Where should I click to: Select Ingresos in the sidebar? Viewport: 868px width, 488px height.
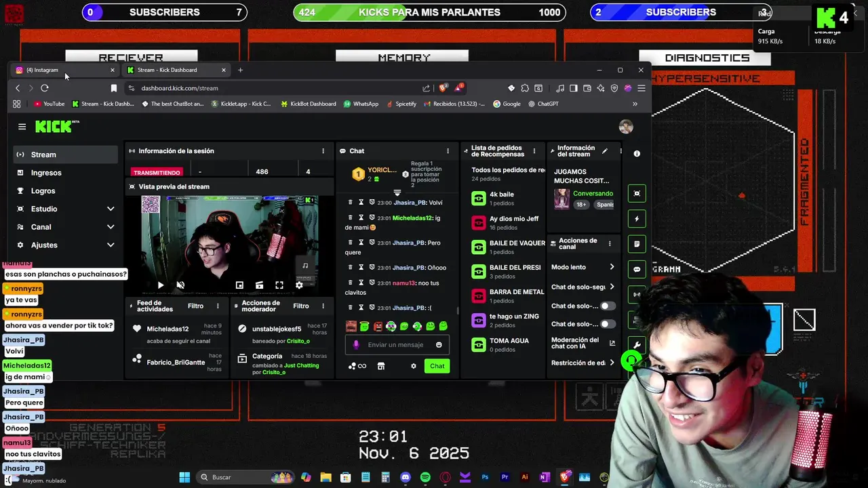click(66, 173)
